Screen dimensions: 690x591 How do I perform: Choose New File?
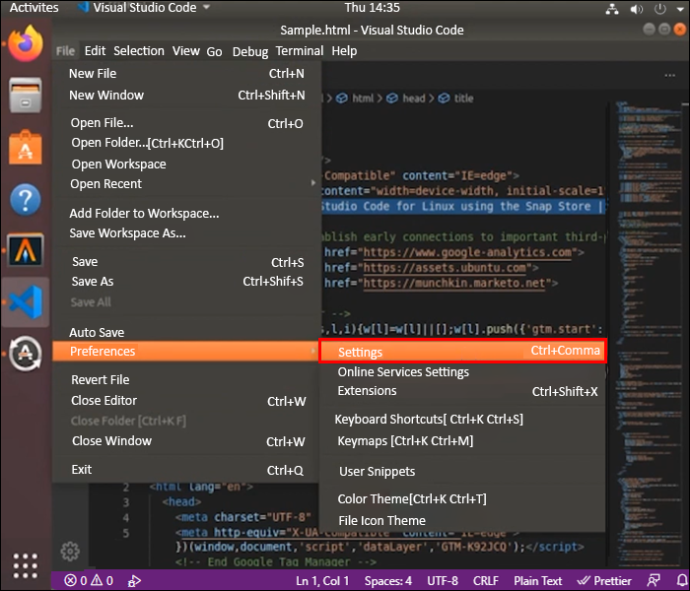pyautogui.click(x=187, y=73)
